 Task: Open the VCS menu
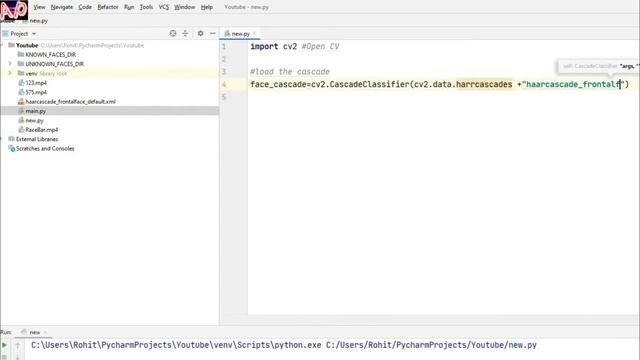(164, 7)
